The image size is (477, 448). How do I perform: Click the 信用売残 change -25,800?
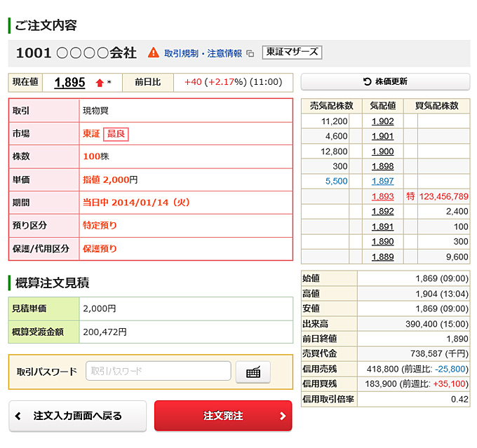point(450,369)
